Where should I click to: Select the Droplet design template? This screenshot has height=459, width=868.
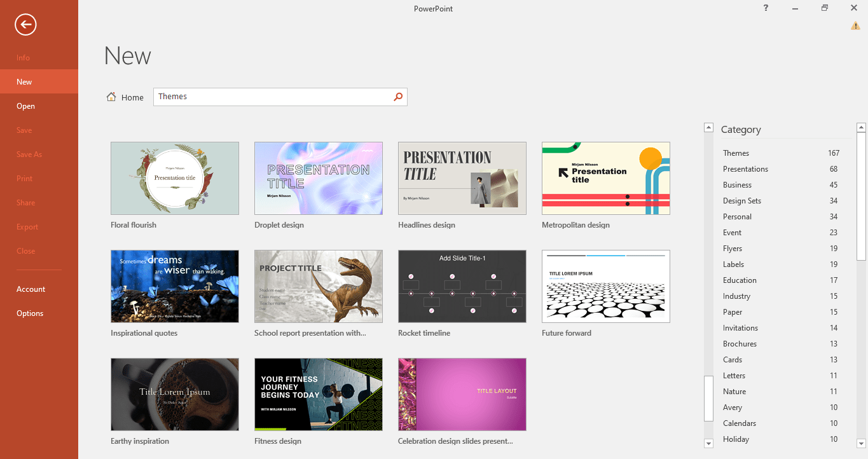tap(318, 178)
